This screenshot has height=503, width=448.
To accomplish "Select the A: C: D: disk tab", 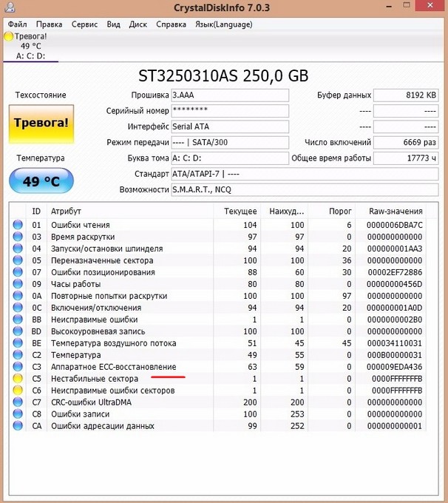I will (30, 55).
